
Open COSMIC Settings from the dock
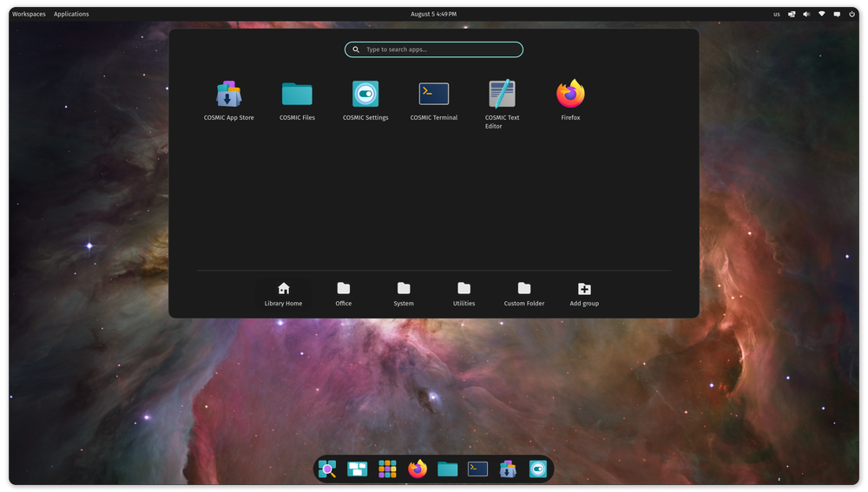[x=537, y=469]
